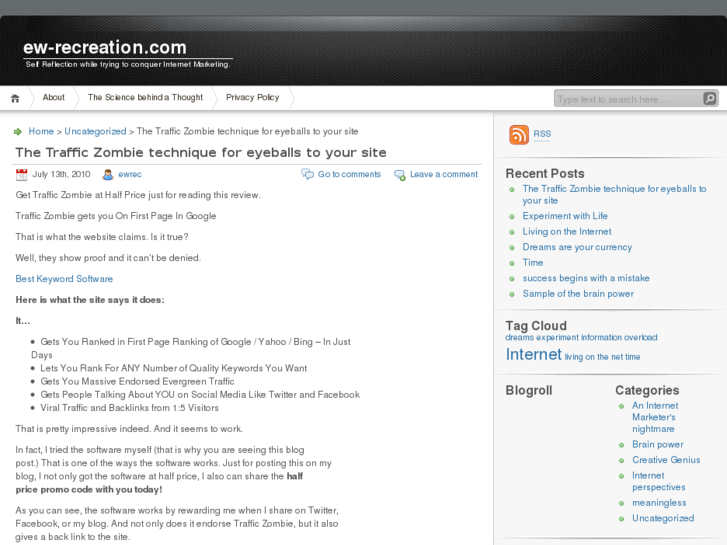Open the Internet perspectives category
This screenshot has height=545, width=727.
tap(658, 481)
